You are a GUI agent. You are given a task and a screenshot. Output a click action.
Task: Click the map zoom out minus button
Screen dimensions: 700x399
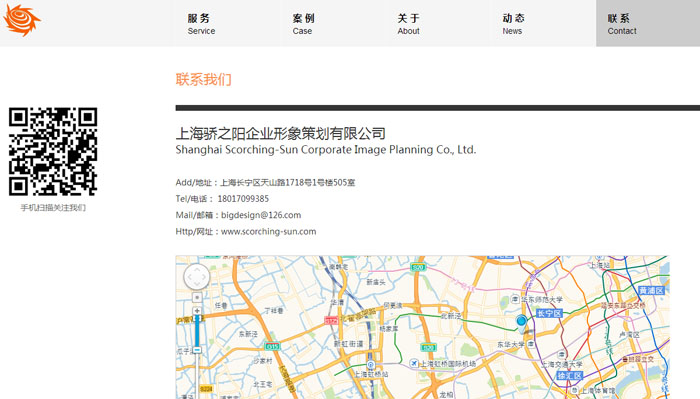[x=197, y=350]
